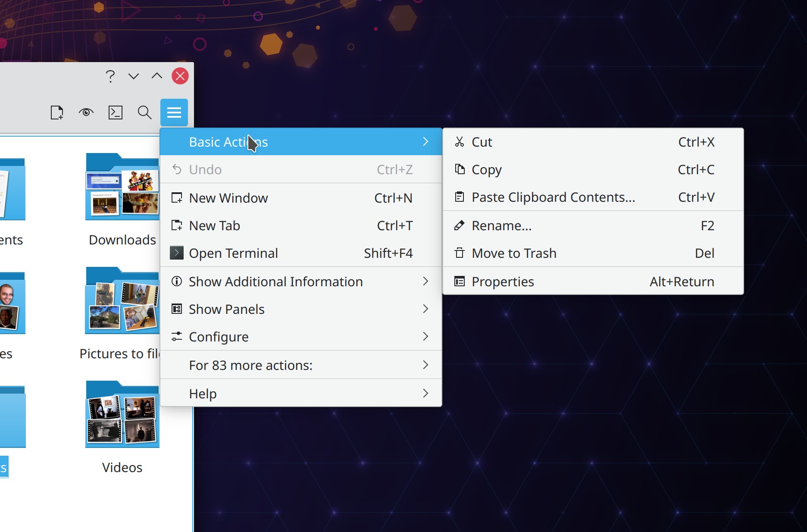Select Properties from Basic Actions
Image resolution: width=807 pixels, height=532 pixels.
[x=503, y=282]
